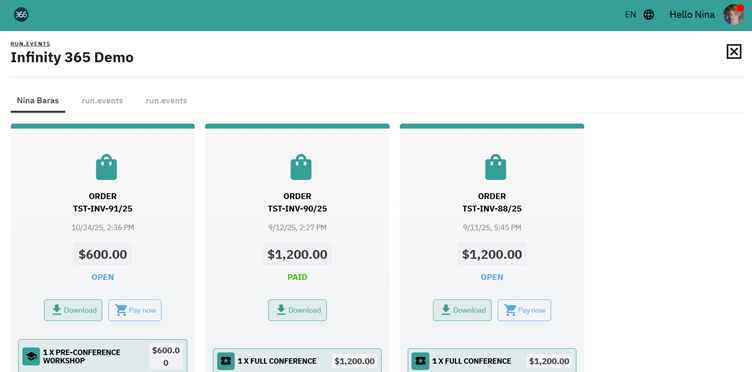This screenshot has width=752, height=372.
Task: Click OPEN status on order TST-INV-88/25
Action: pyautogui.click(x=492, y=277)
